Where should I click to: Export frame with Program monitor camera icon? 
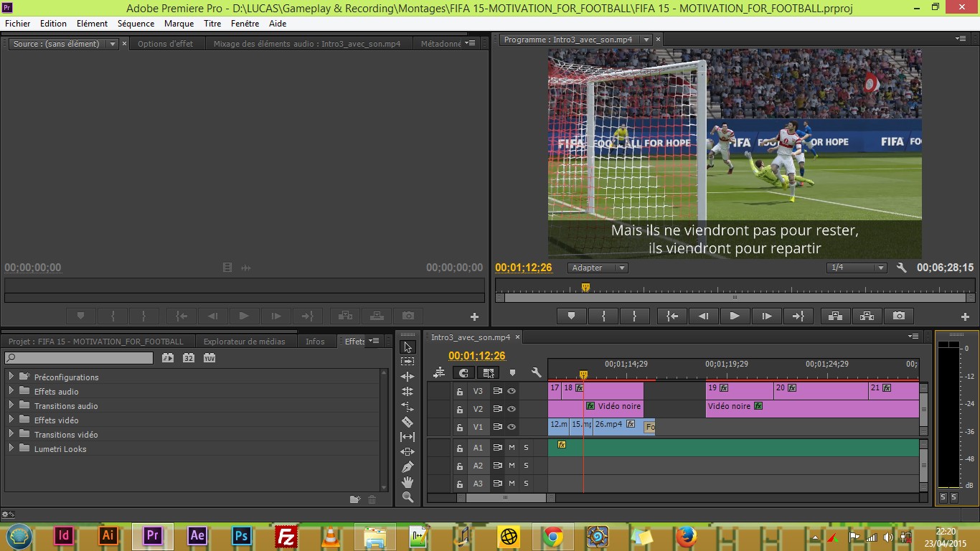(898, 316)
